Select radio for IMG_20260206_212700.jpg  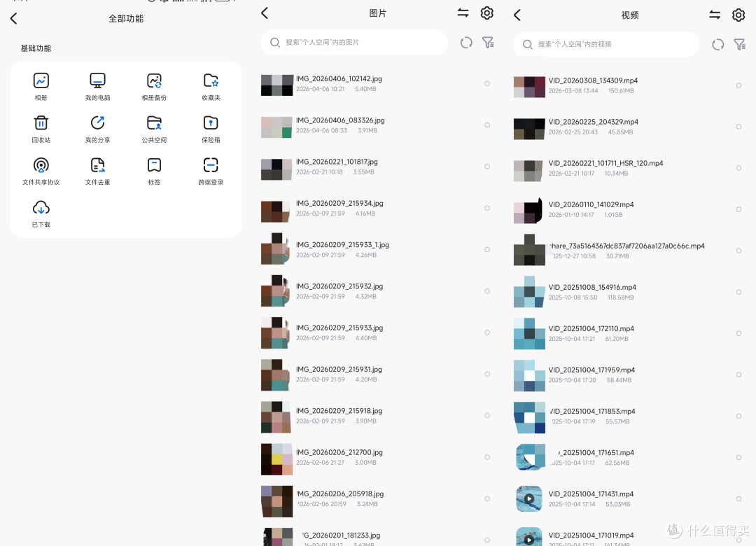[487, 457]
